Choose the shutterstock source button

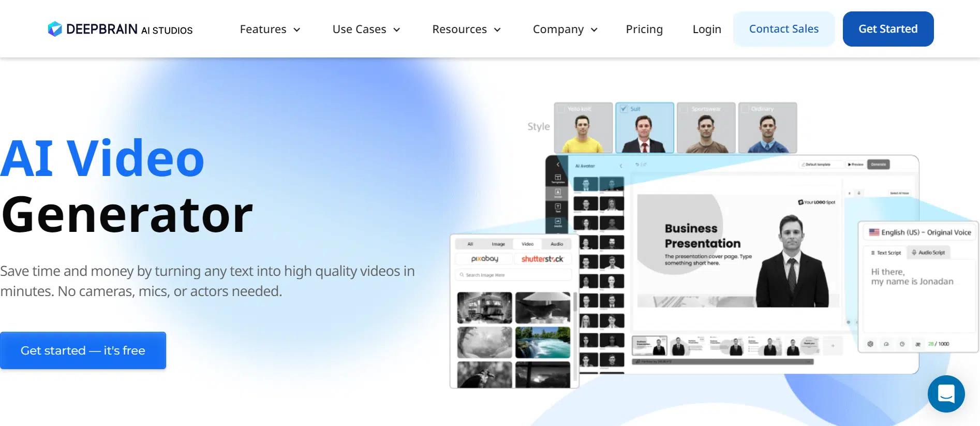click(x=542, y=259)
